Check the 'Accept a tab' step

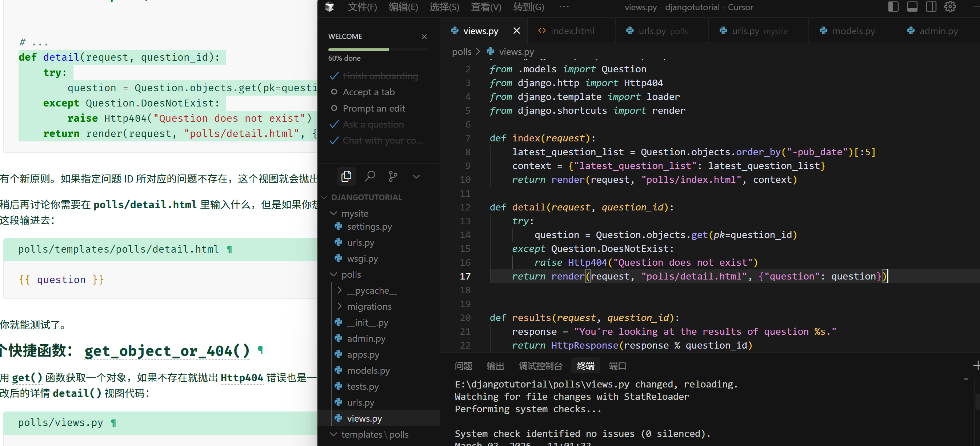[334, 92]
